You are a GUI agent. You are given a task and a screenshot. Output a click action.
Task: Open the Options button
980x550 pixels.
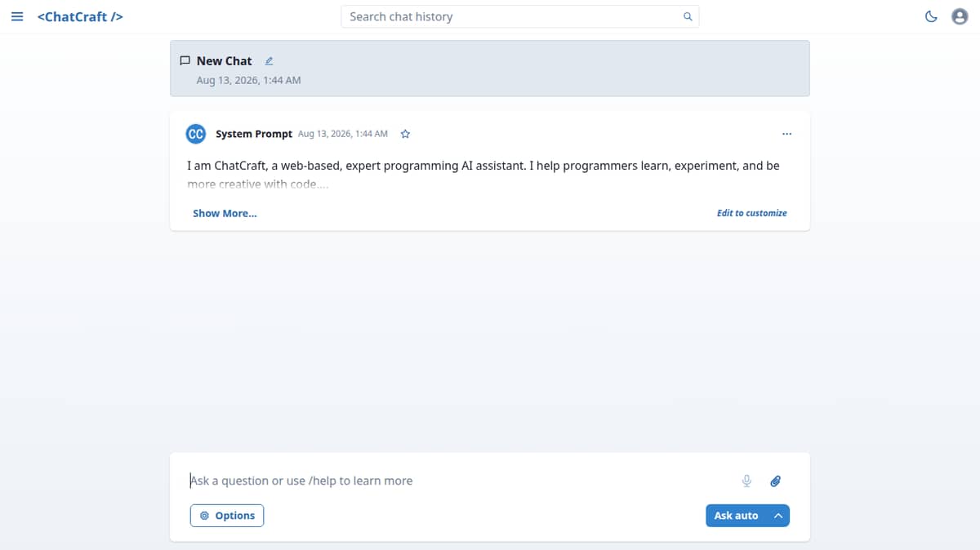[x=227, y=516]
